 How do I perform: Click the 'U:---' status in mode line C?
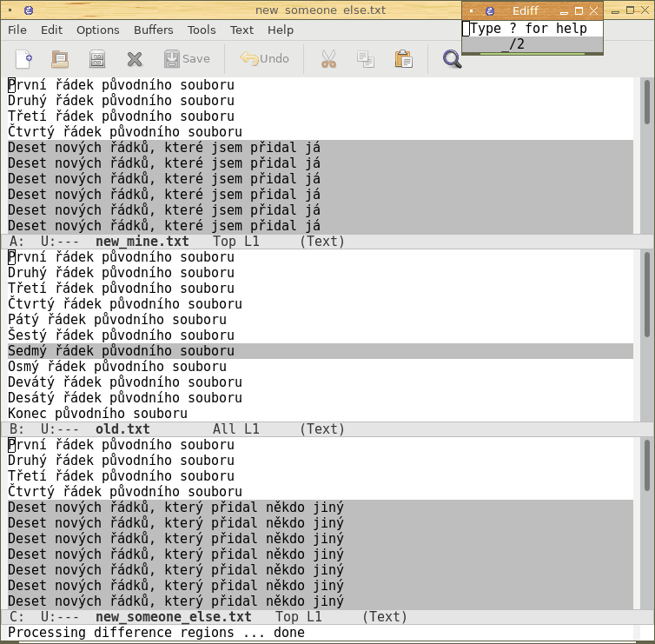tap(60, 617)
